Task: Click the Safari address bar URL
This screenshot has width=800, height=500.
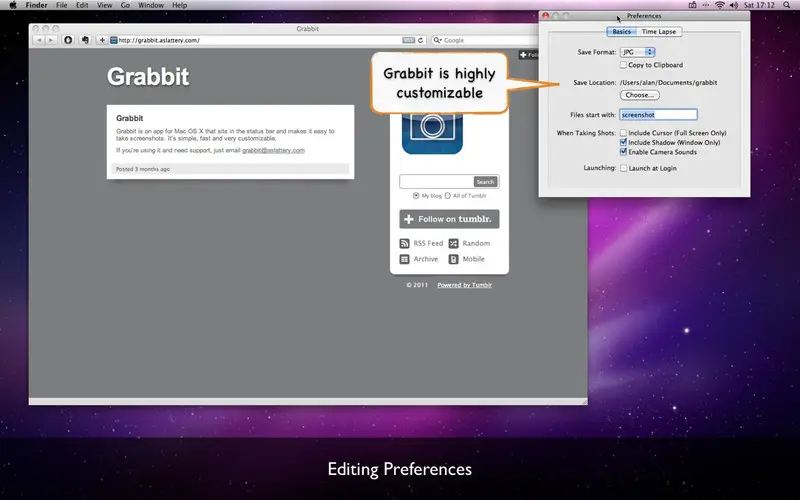Action: 159,40
